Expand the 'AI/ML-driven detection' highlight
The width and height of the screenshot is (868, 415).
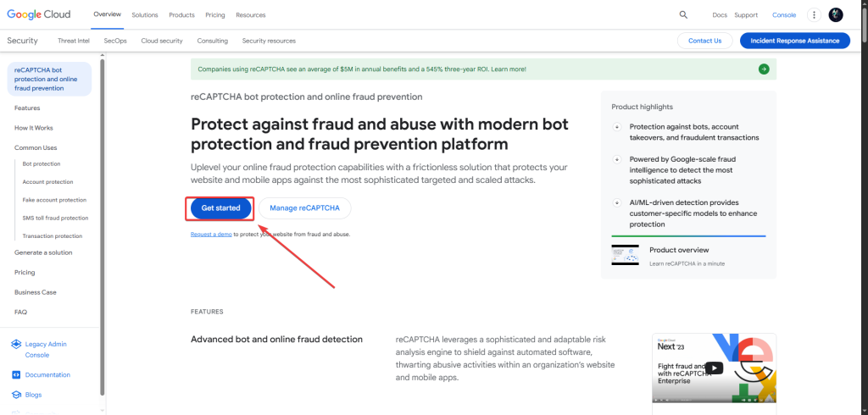point(616,202)
